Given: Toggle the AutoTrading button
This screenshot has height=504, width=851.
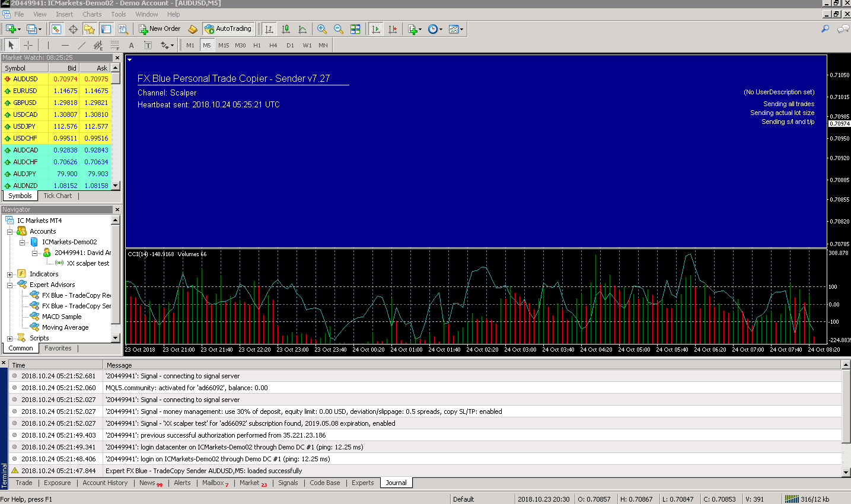Looking at the screenshot, I should 228,28.
